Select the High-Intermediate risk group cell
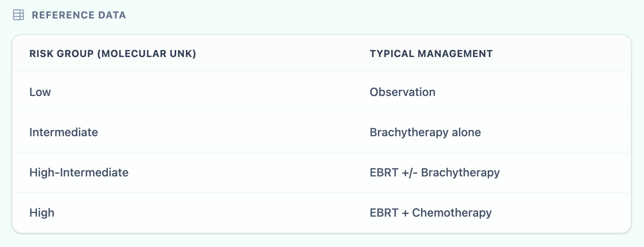The width and height of the screenshot is (644, 247). [79, 173]
